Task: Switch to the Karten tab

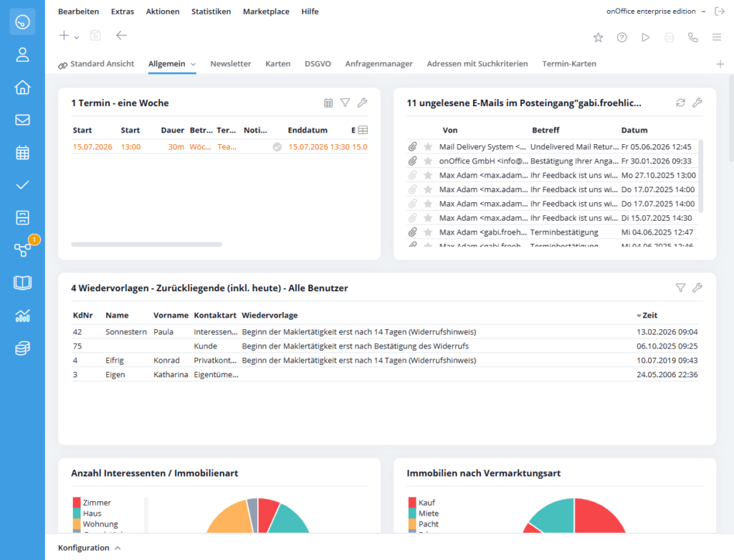Action: 277,64
